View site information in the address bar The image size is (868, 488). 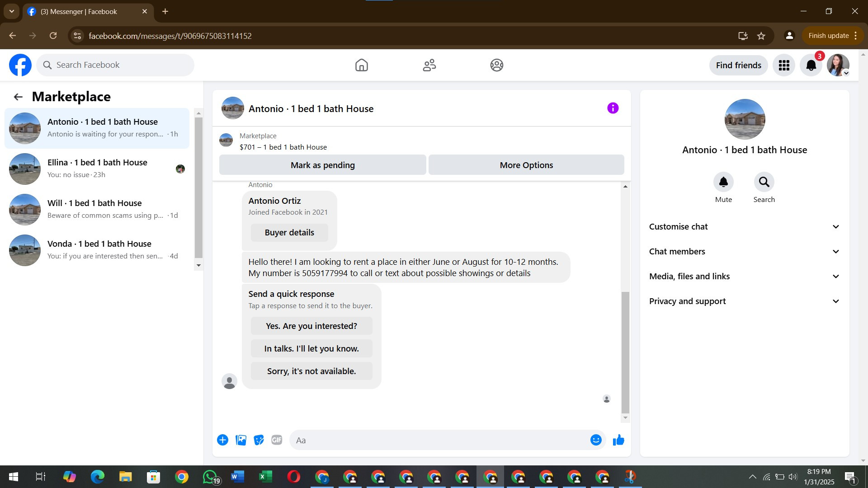[77, 36]
